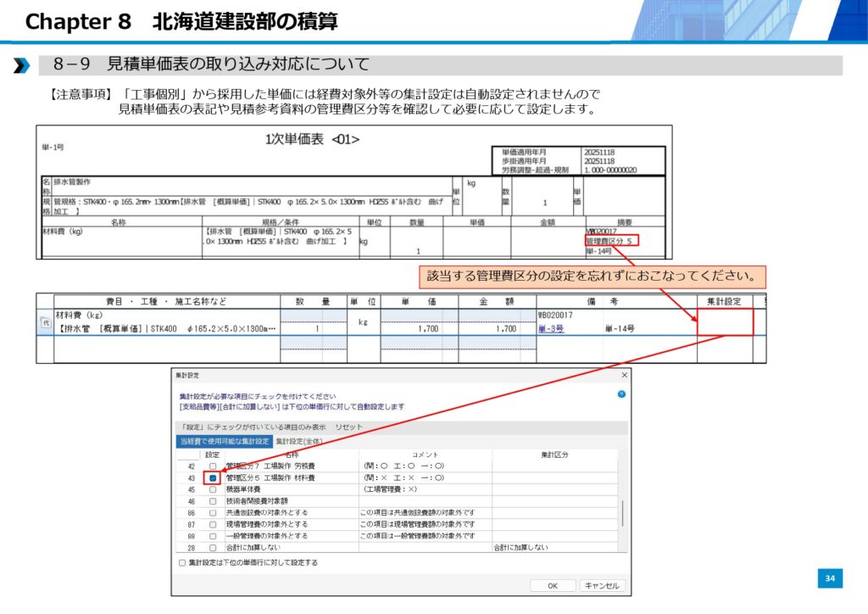The width and height of the screenshot is (868, 614).
Task: Click the blue help icon in 集計設定 dialog
Action: (x=621, y=394)
